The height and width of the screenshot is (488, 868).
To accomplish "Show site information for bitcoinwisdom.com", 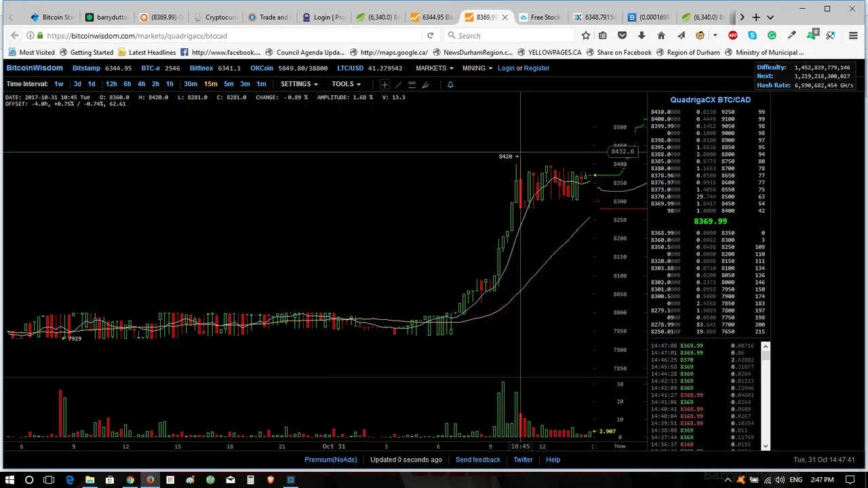I will click(x=31, y=35).
